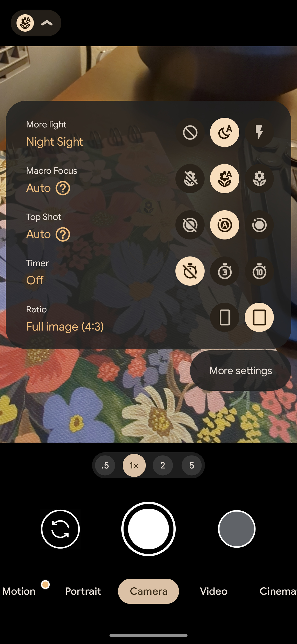Screen dimensions: 297x644
Task: Turn off Timer setting
Action: click(190, 271)
